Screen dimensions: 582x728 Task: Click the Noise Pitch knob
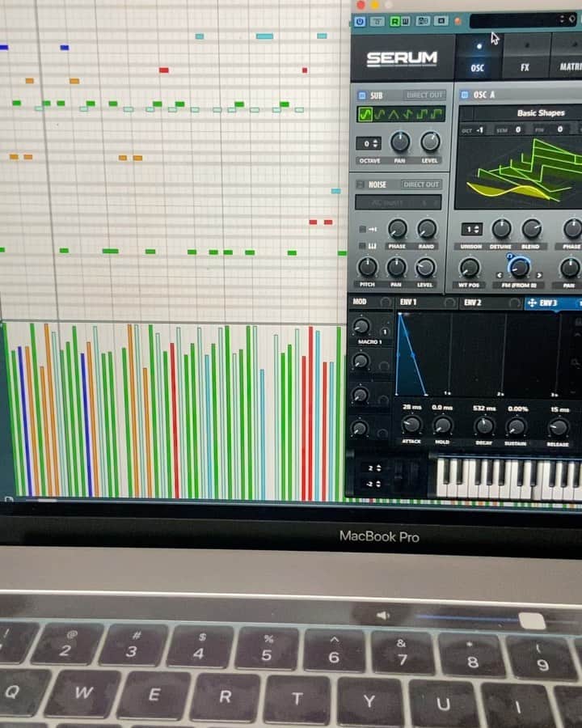(x=368, y=267)
